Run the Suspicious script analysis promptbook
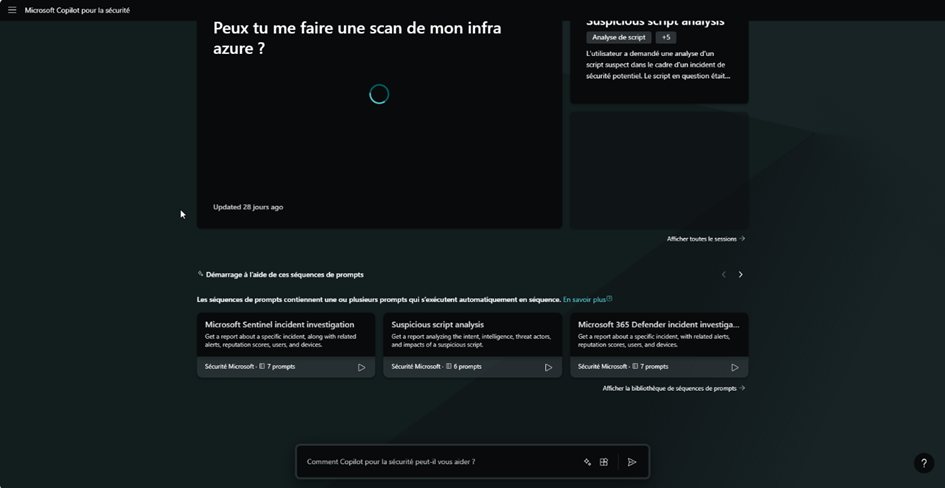 coord(548,367)
